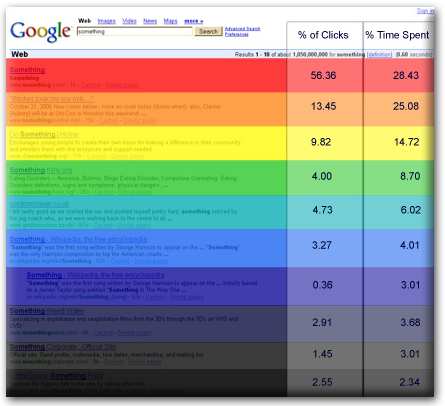Click the 'Web' heading in the results bar

[x=20, y=54]
